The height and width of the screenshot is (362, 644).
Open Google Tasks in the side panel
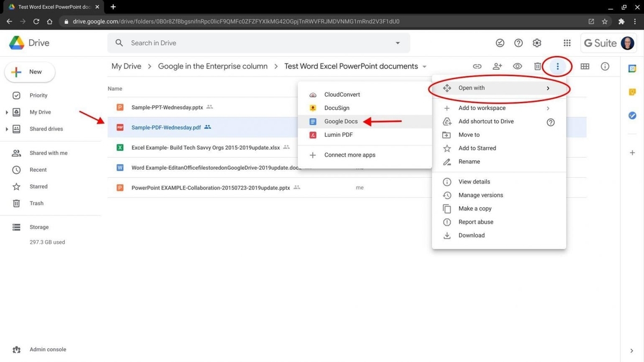click(632, 115)
